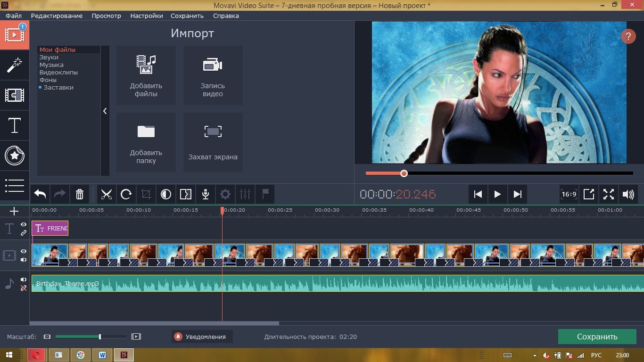
Task: Add a new track with plus button
Action: click(14, 211)
